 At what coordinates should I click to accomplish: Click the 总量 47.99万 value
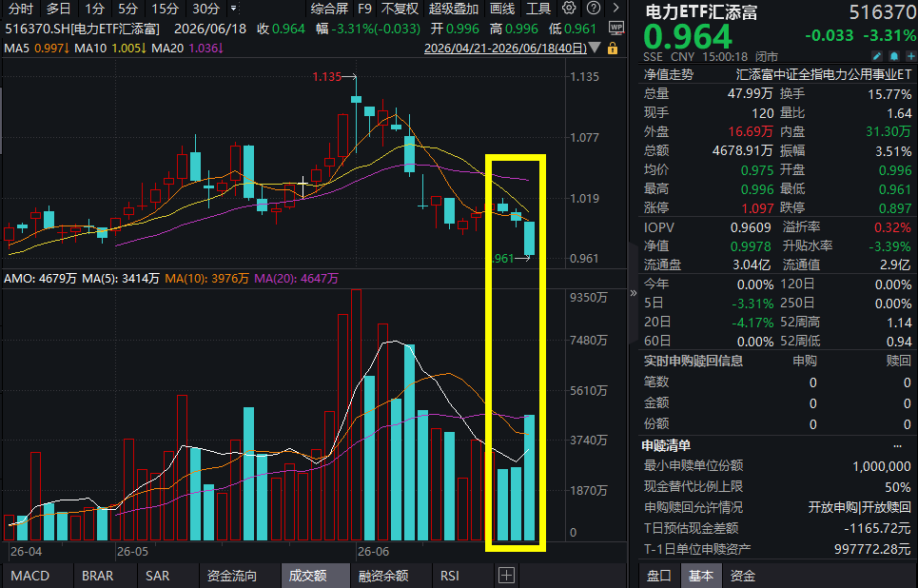click(750, 93)
